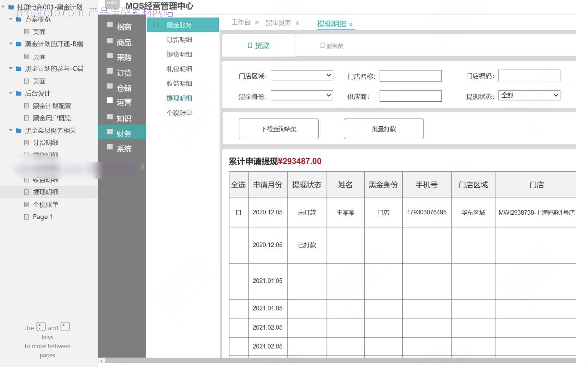Click the 下载查询结果 button
The width and height of the screenshot is (588, 367).
point(279,129)
